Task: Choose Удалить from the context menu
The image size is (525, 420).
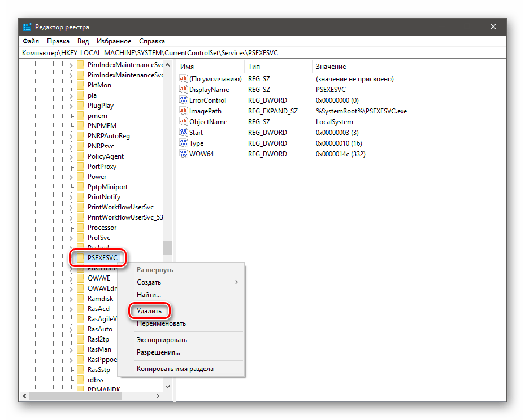Action: click(x=149, y=311)
